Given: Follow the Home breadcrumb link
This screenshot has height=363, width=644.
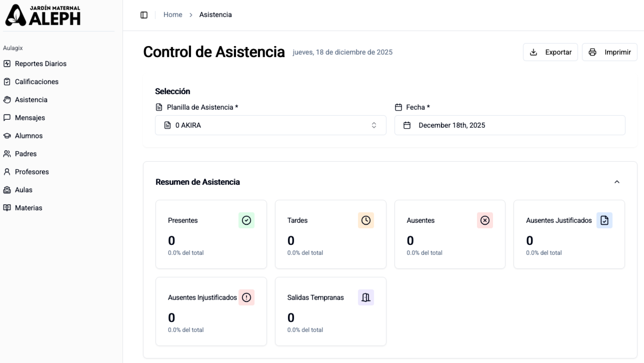Looking at the screenshot, I should coord(173,15).
